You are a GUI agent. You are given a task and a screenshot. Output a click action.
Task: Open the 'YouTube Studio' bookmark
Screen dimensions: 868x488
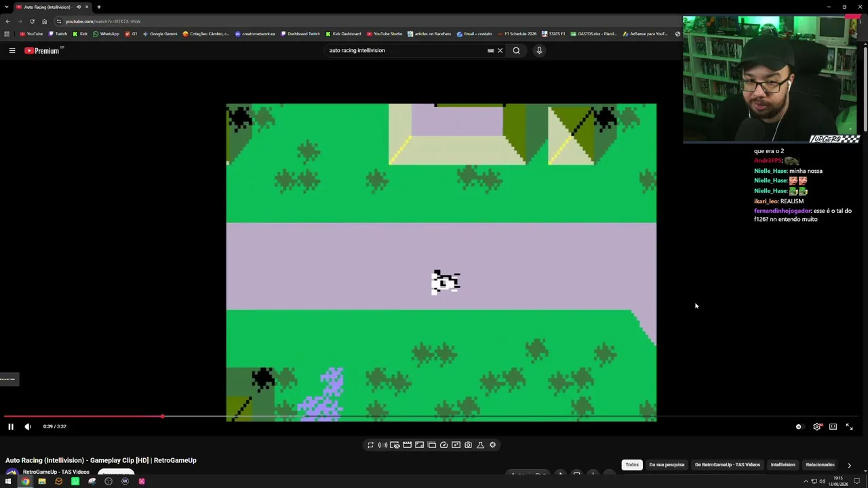[x=384, y=34]
